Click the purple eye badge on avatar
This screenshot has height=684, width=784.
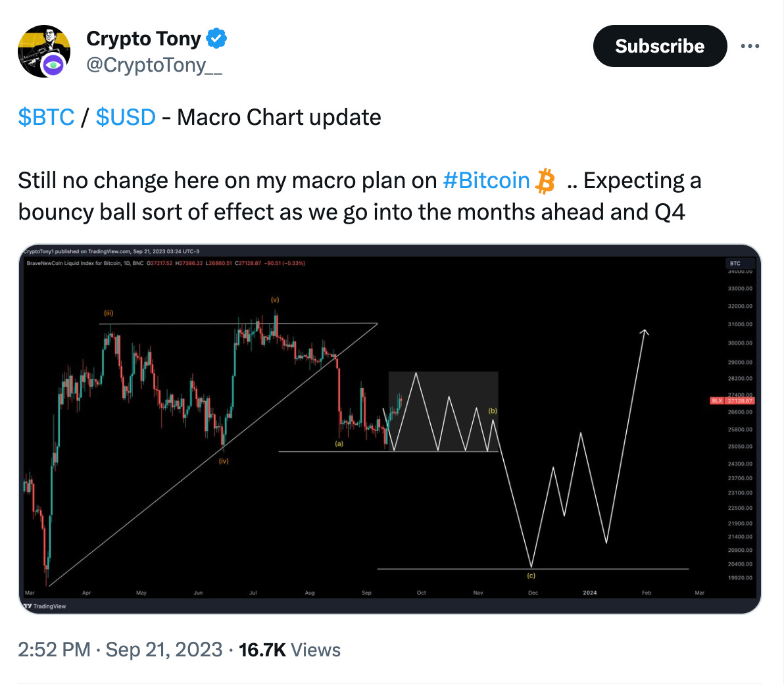pyautogui.click(x=53, y=66)
